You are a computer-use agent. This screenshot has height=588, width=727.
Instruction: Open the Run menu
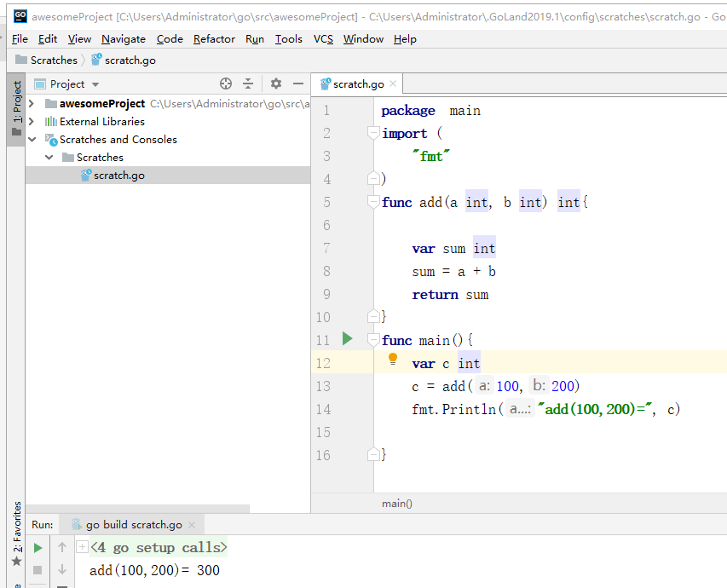pos(255,39)
